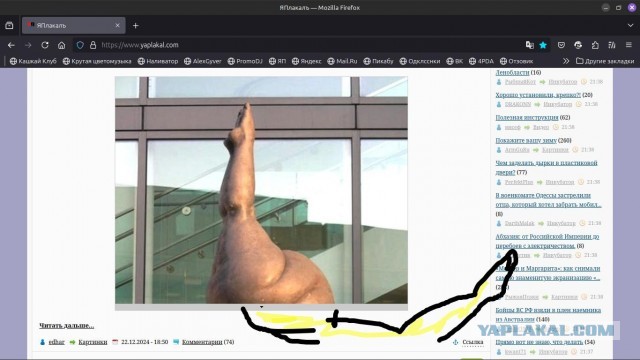Screen dimensions: 640x360
Task: Toggle the blue bookmark star
Action: pos(543,45)
